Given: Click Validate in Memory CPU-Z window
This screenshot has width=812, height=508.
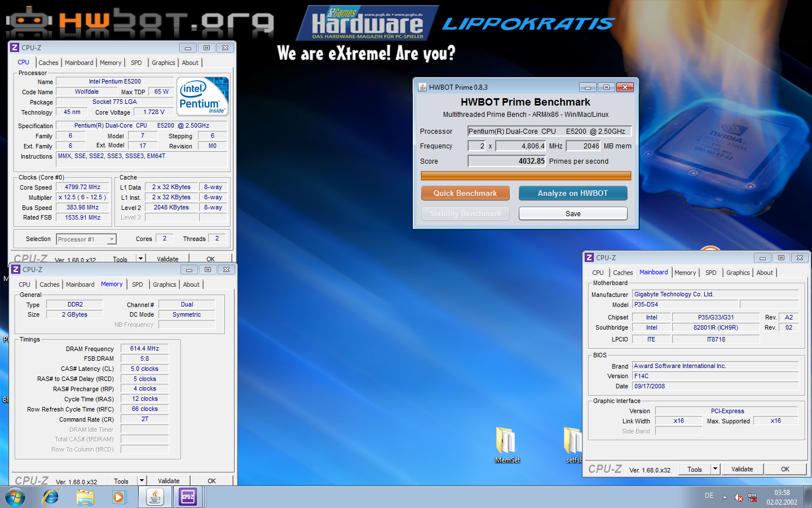Looking at the screenshot, I should tap(169, 481).
